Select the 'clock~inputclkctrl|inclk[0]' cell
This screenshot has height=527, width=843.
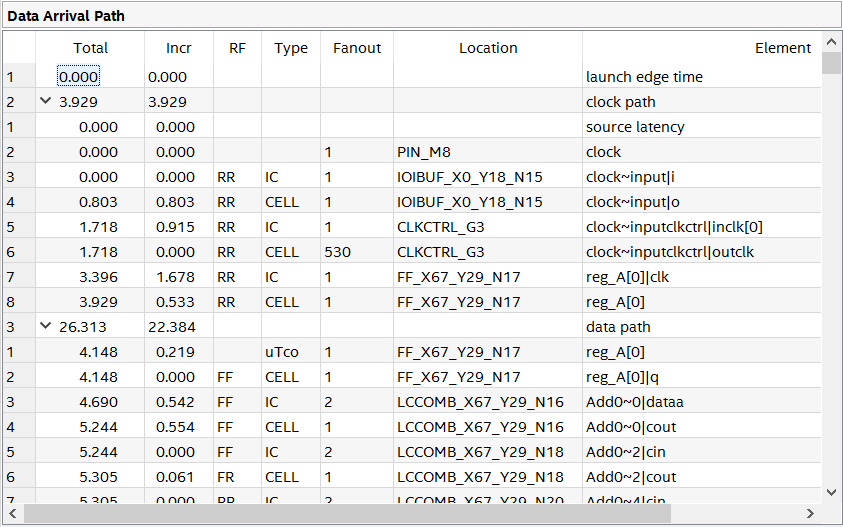tap(702, 227)
